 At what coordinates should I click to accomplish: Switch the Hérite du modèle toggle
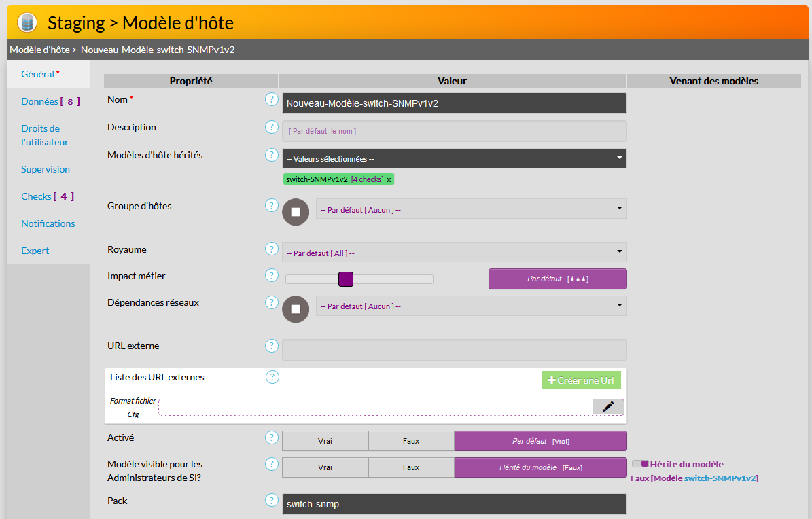640,464
